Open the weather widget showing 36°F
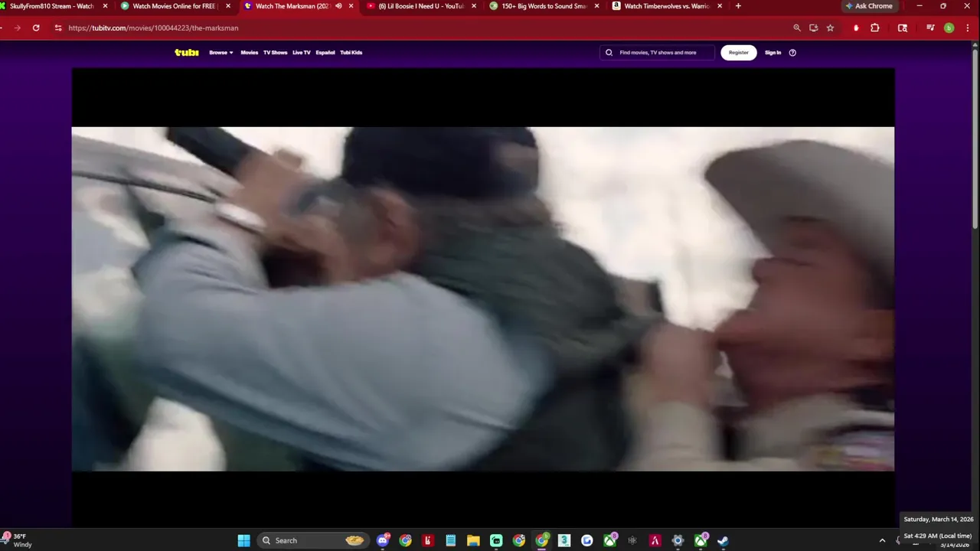Image resolution: width=980 pixels, height=551 pixels. [x=18, y=540]
